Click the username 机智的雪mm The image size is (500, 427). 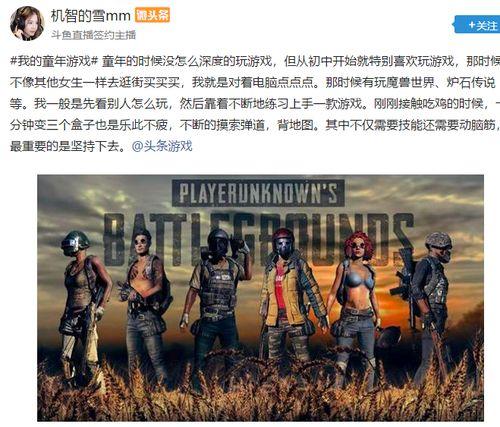pos(90,16)
